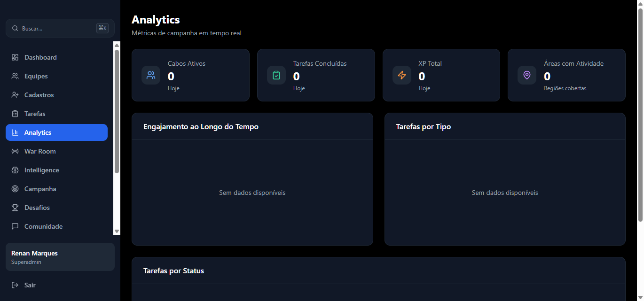This screenshot has width=644, height=301.
Task: Click the Cadastros add-user icon
Action: click(15, 95)
